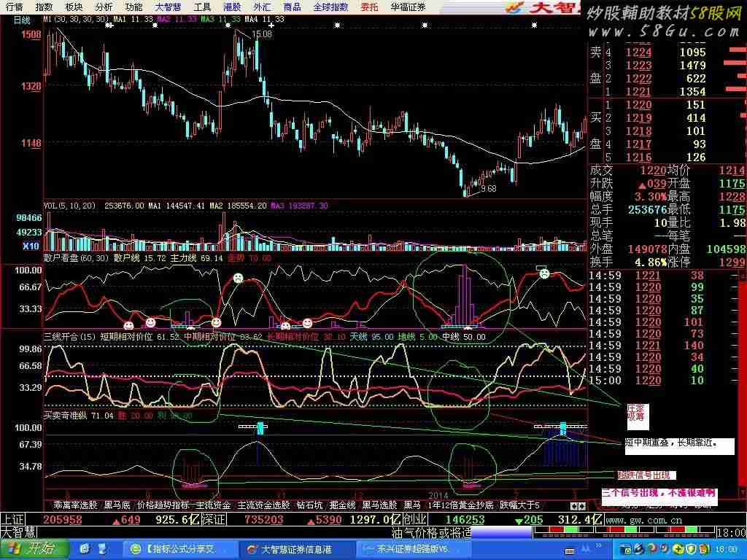Click the second quick launch icon
Image resolution: width=747 pixels, height=560 pixels.
click(101, 550)
